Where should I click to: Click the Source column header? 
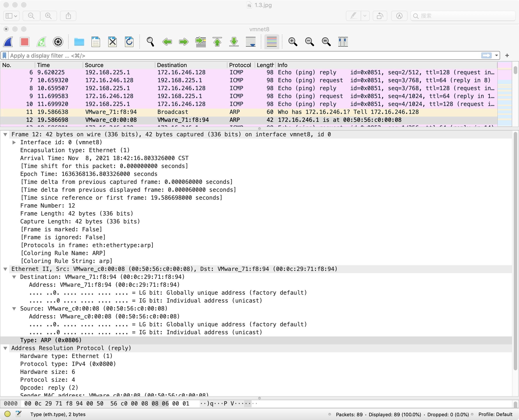[x=94, y=65]
